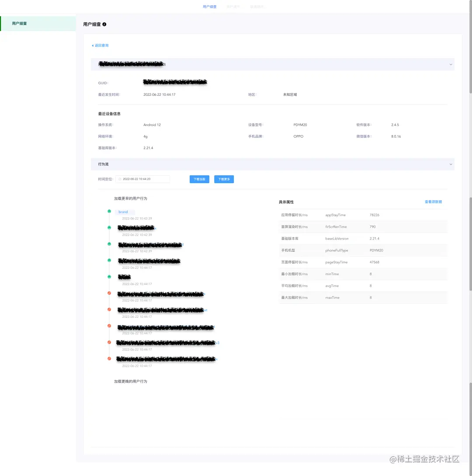Click the avgTime attribute name
The height and width of the screenshot is (476, 472).
pos(332,286)
